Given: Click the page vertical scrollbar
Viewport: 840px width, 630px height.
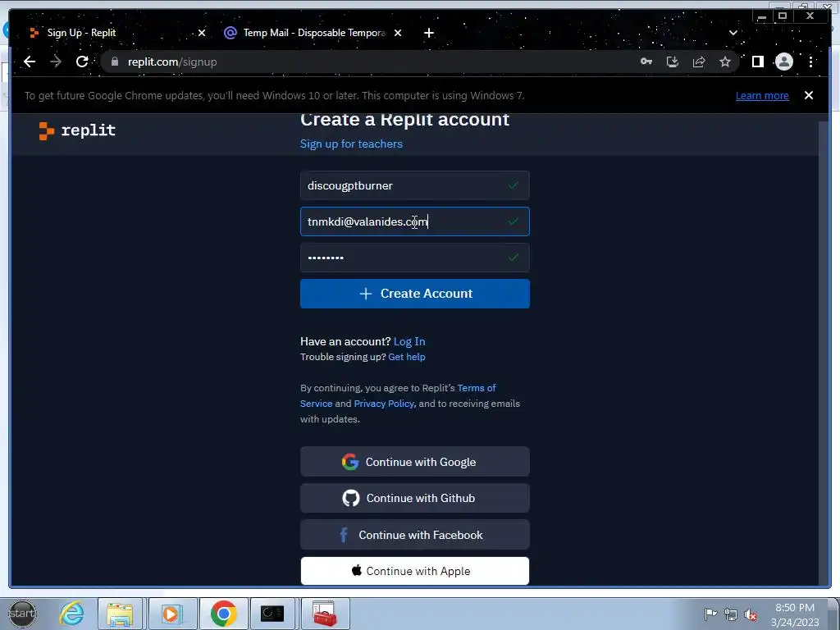Looking at the screenshot, I should [824, 354].
